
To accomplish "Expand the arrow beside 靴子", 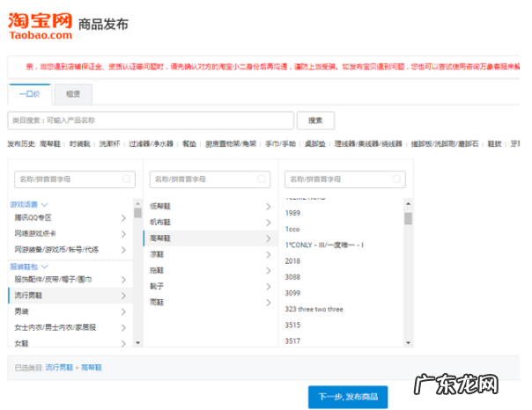I will coord(269,287).
